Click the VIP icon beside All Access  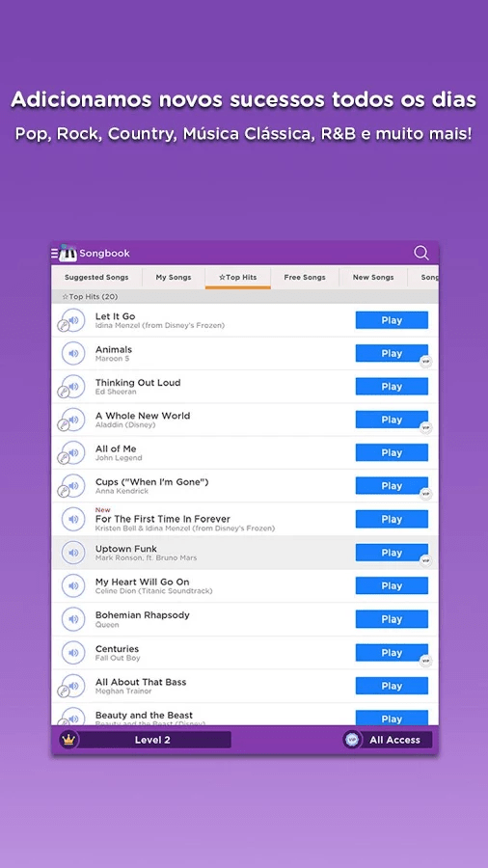[x=352, y=740]
